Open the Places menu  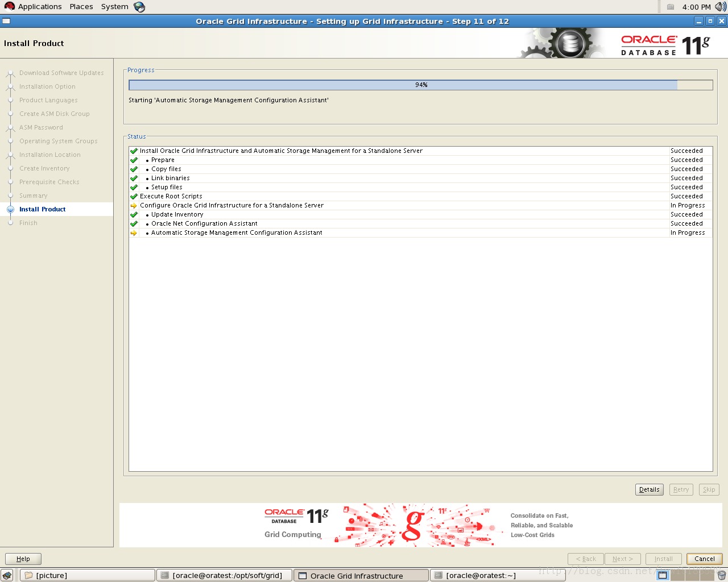(x=81, y=7)
